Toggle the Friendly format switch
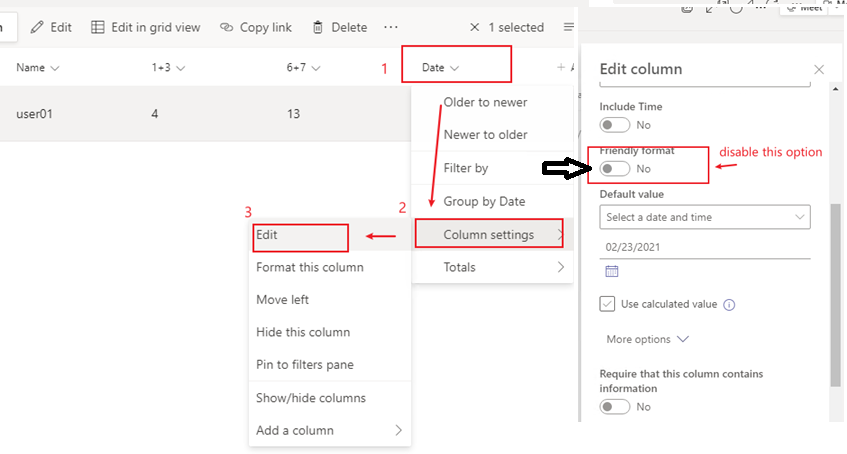This screenshot has height=454, width=847. [615, 169]
